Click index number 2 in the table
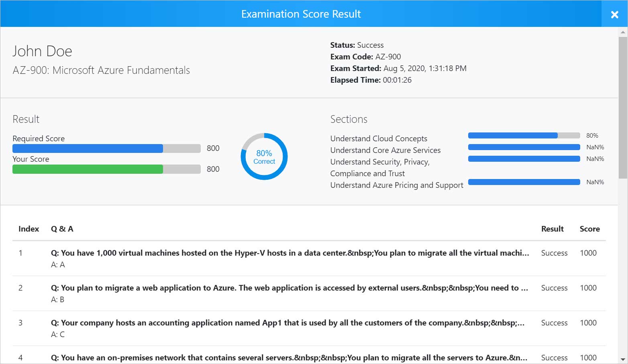Image resolution: width=628 pixels, height=364 pixels. (x=20, y=288)
